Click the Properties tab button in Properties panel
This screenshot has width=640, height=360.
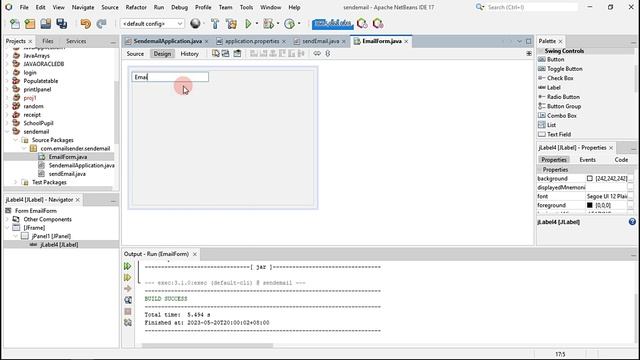coord(554,160)
